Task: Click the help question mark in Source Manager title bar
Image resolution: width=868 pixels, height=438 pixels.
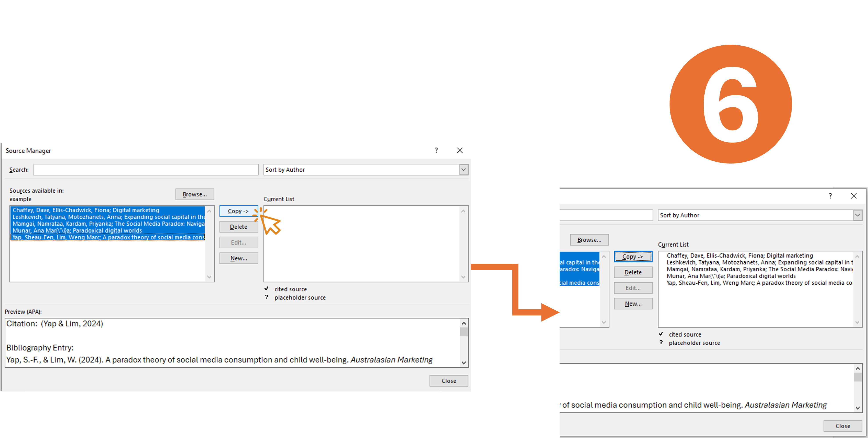Action: 436,150
